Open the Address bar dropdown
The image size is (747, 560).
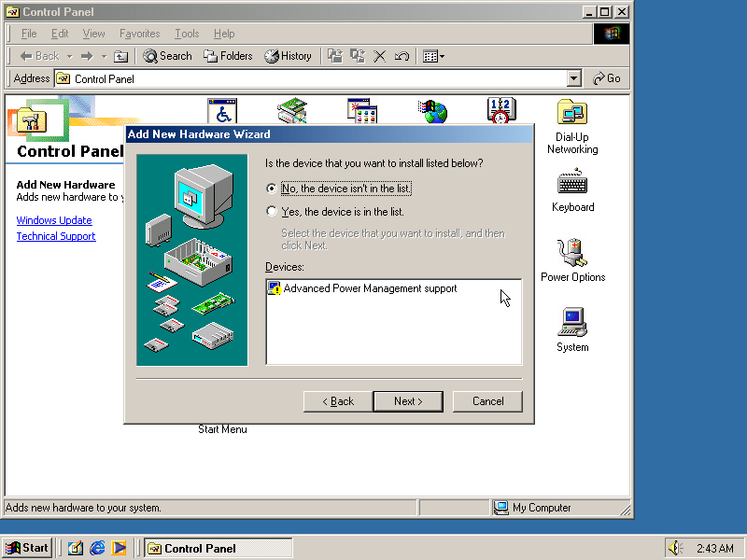572,78
